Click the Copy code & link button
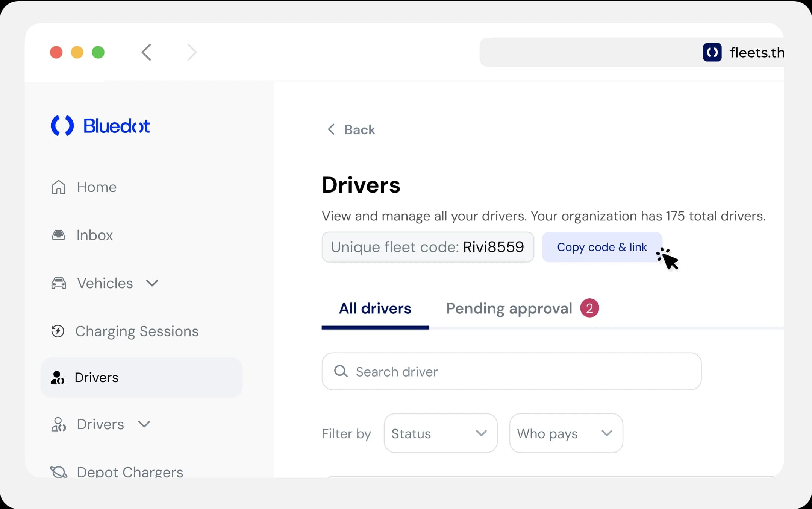The image size is (812, 509). [x=602, y=247]
